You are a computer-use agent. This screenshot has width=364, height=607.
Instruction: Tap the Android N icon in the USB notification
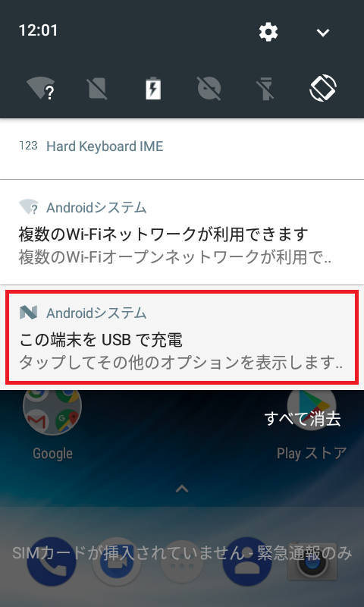coord(28,313)
